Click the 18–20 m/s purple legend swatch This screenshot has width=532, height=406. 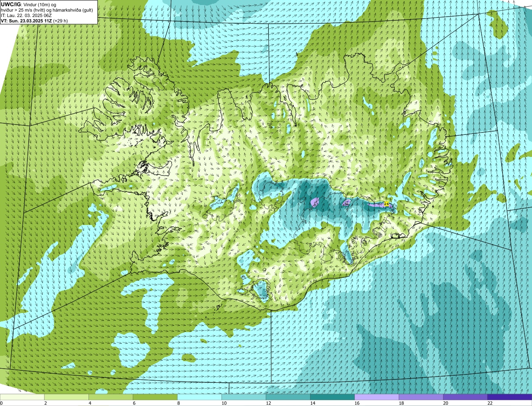[421, 397]
